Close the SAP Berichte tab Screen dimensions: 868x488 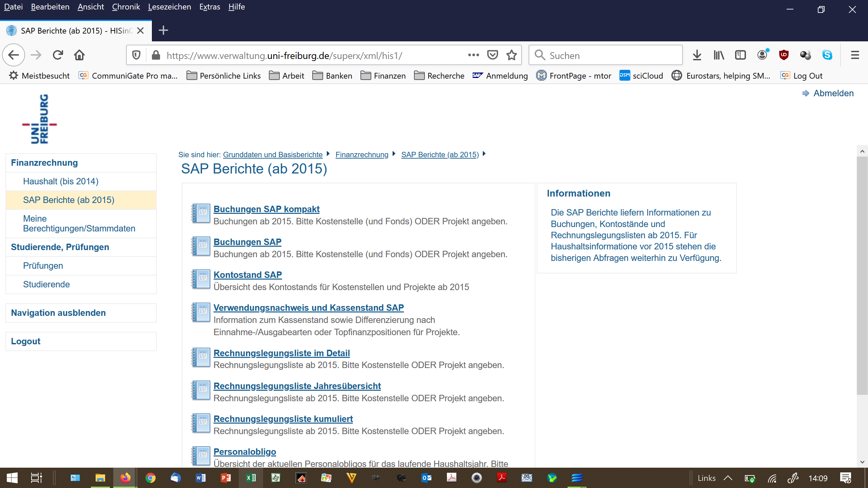pos(140,31)
